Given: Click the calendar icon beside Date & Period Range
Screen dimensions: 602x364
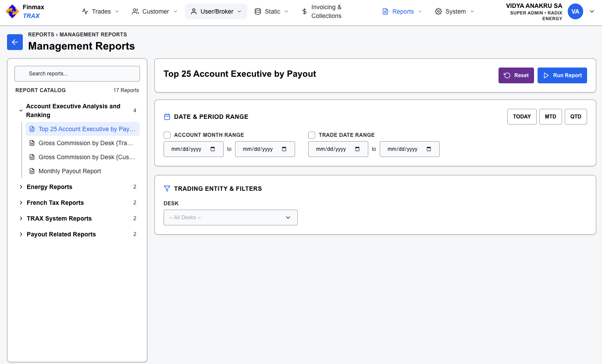Looking at the screenshot, I should pyautogui.click(x=167, y=117).
